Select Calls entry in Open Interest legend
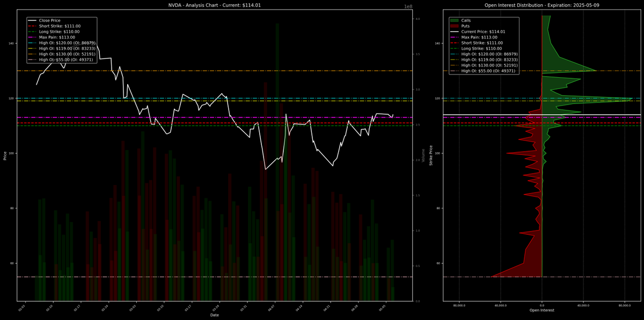 click(461, 20)
